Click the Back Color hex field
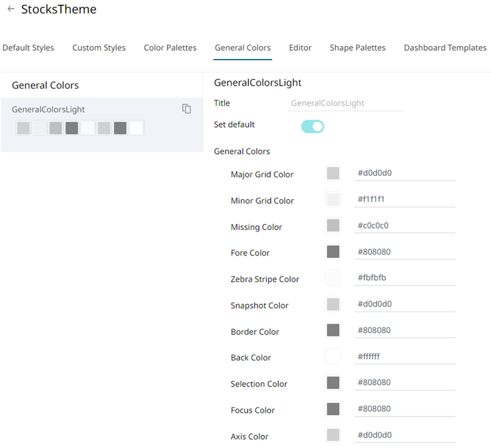 [405, 357]
